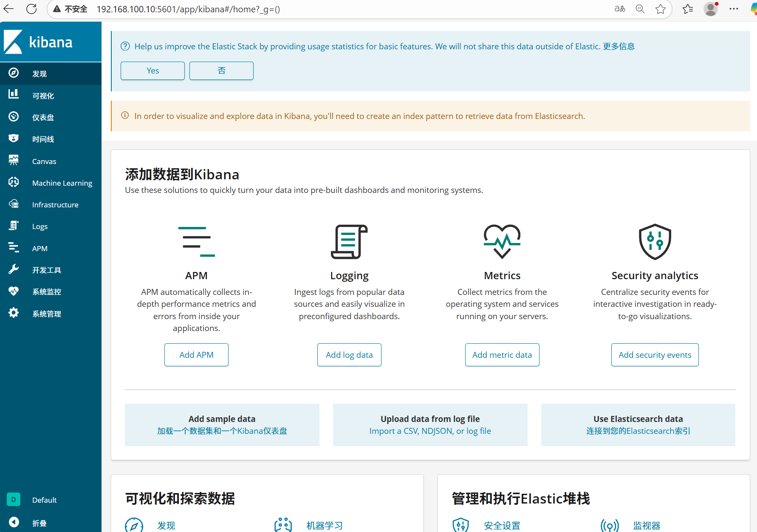Open Upload data from log file card
The width and height of the screenshot is (757, 532).
(x=430, y=425)
